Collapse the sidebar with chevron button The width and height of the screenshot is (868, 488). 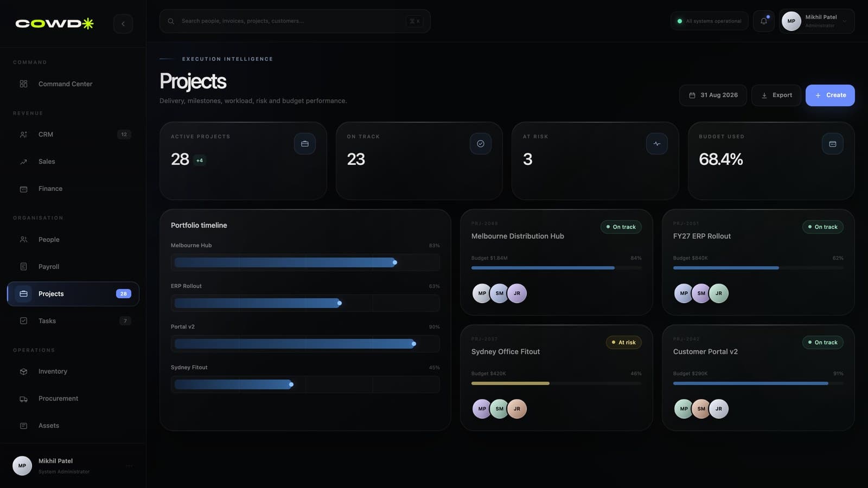123,24
